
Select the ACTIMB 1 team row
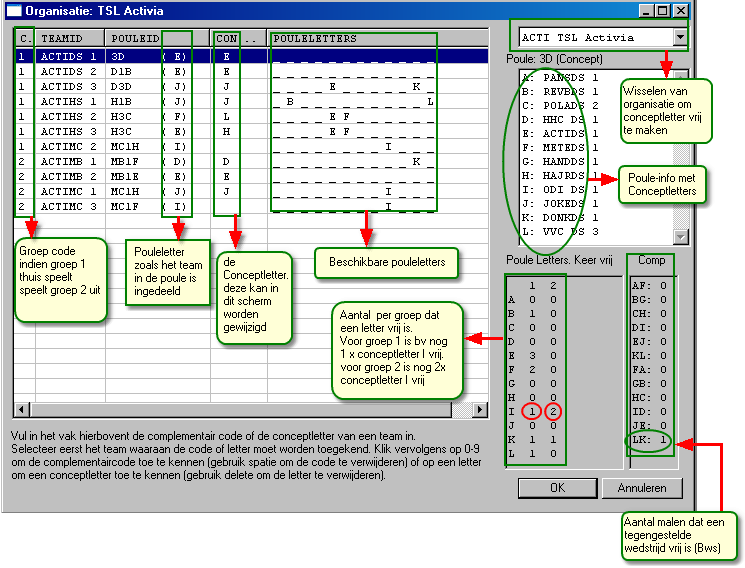coord(251,162)
